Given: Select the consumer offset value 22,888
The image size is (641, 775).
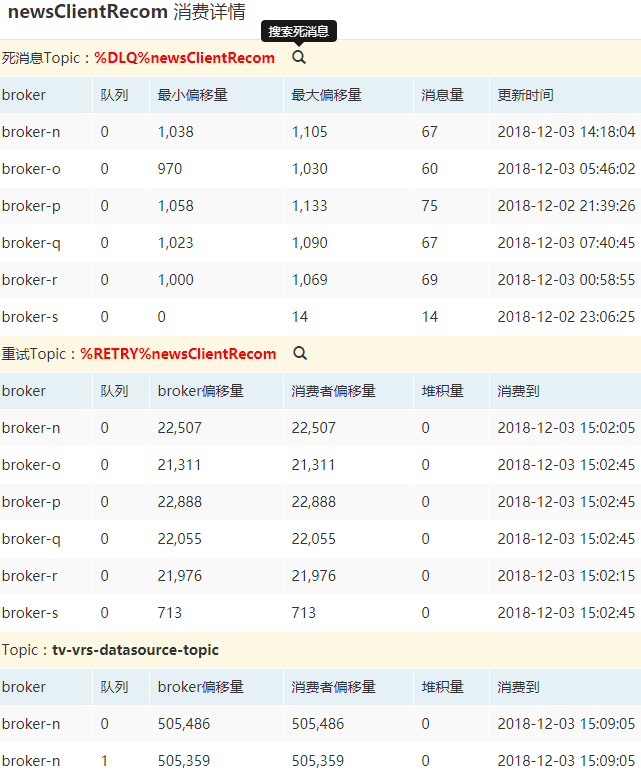Looking at the screenshot, I should tap(314, 502).
